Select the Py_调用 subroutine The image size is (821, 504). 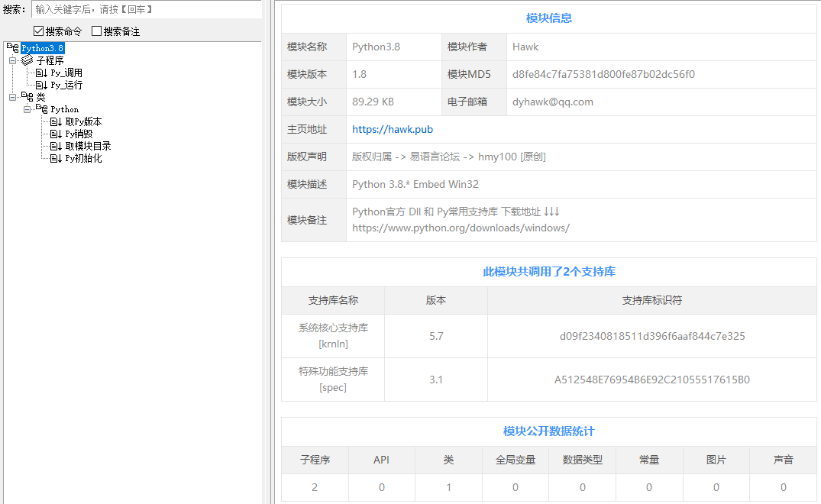pyautogui.click(x=66, y=73)
